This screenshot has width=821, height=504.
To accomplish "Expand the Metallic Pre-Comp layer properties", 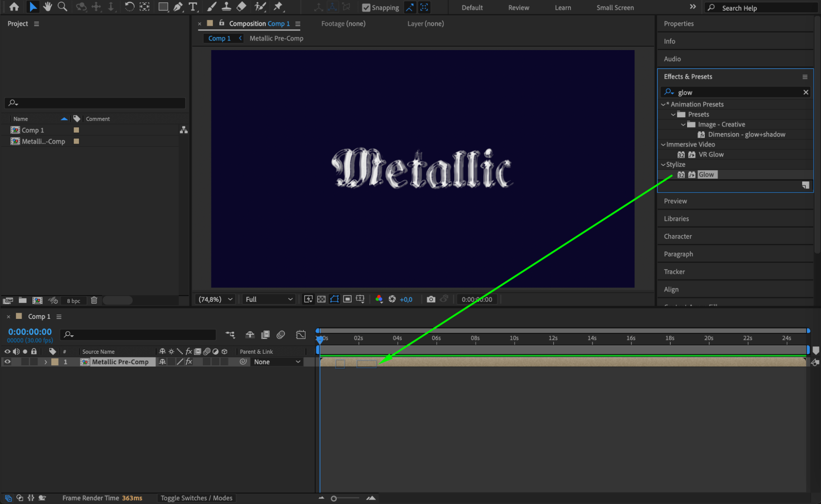I will [x=46, y=362].
